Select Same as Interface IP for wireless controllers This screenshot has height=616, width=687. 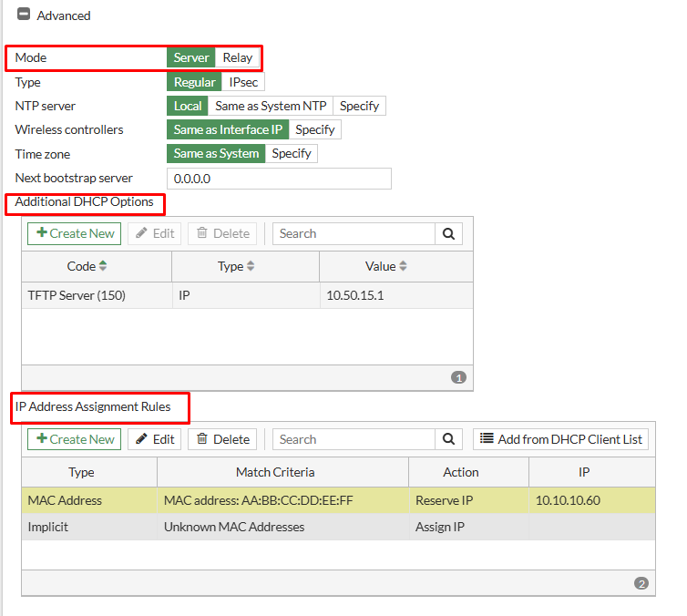[x=228, y=129]
